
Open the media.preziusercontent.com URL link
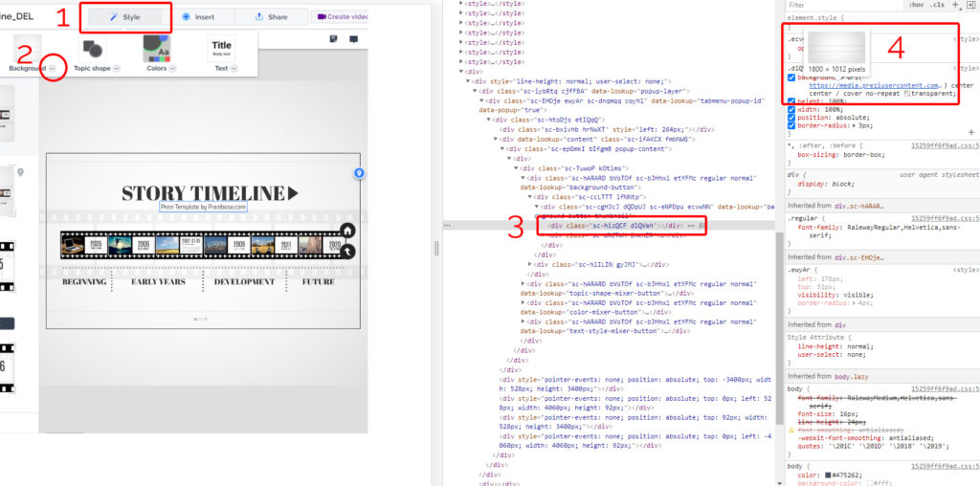pyautogui.click(x=876, y=85)
